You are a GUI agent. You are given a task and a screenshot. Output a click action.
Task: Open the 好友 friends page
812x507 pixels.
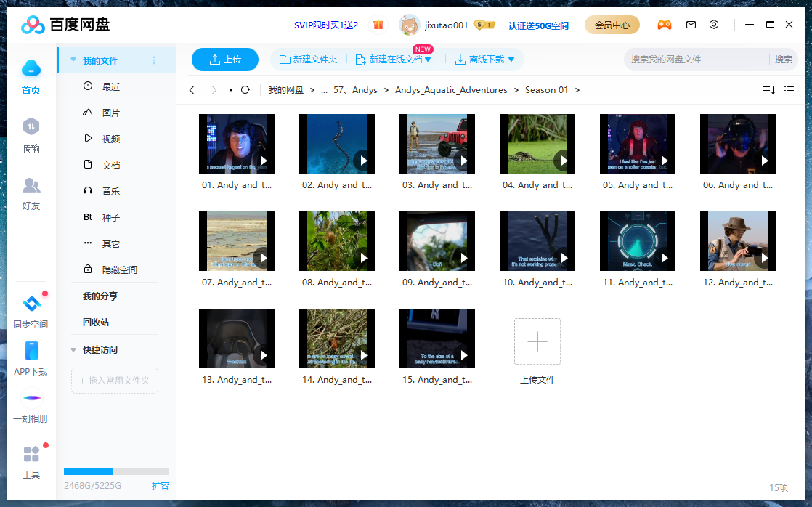pyautogui.click(x=31, y=195)
